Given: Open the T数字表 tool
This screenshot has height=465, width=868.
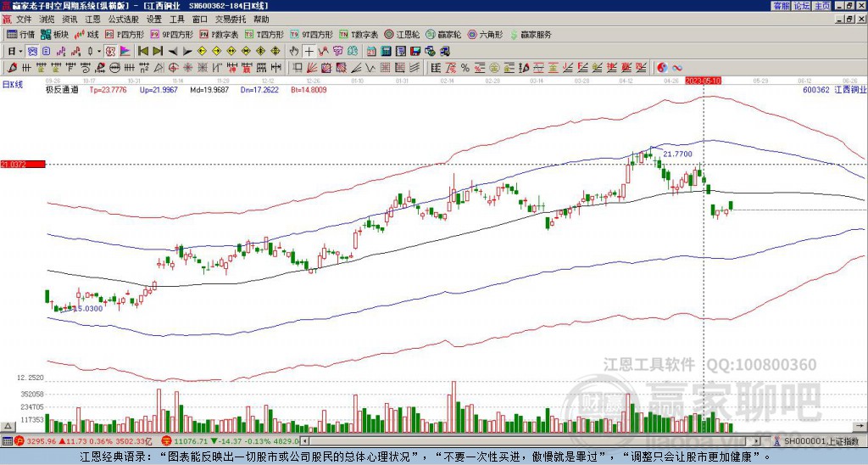Looking at the screenshot, I should (x=359, y=34).
